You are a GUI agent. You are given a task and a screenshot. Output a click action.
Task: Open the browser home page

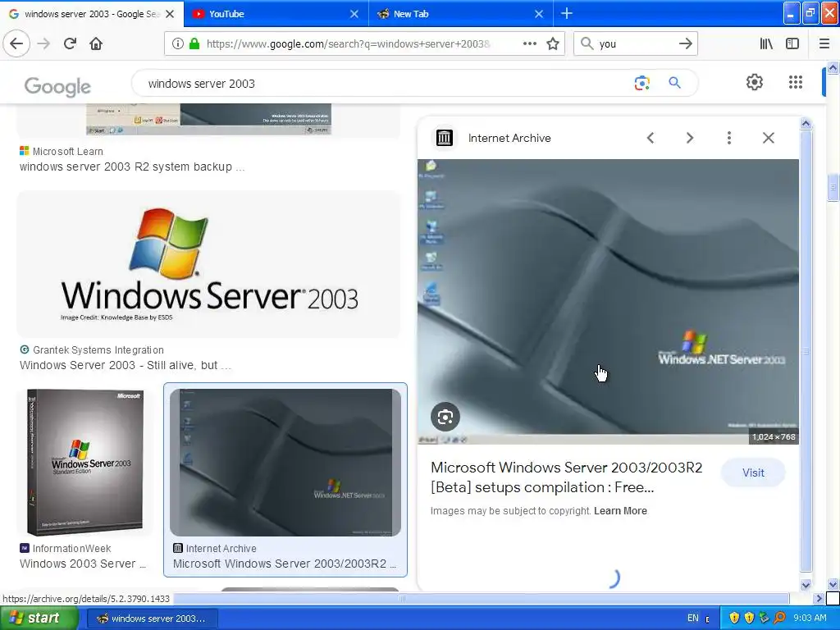[96, 43]
